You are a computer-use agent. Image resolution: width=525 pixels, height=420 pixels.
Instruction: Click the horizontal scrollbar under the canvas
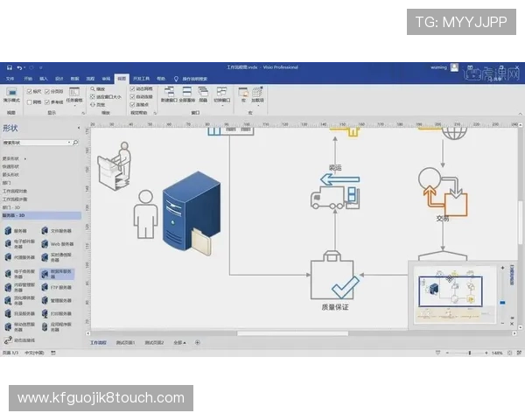292,333
